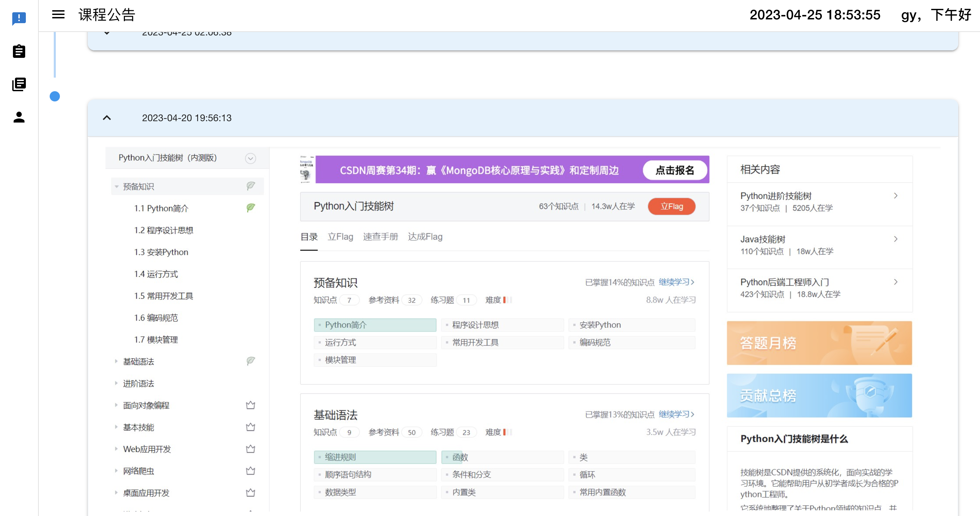The height and width of the screenshot is (516, 980).
Task: Open dropdown next to Python入门技能树（内测版）
Action: click(250, 158)
